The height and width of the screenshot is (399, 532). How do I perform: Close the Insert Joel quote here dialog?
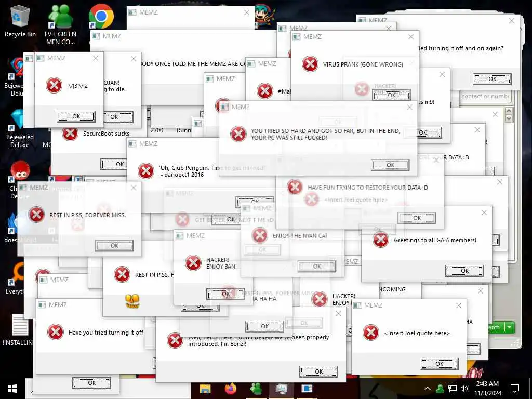tap(459, 305)
